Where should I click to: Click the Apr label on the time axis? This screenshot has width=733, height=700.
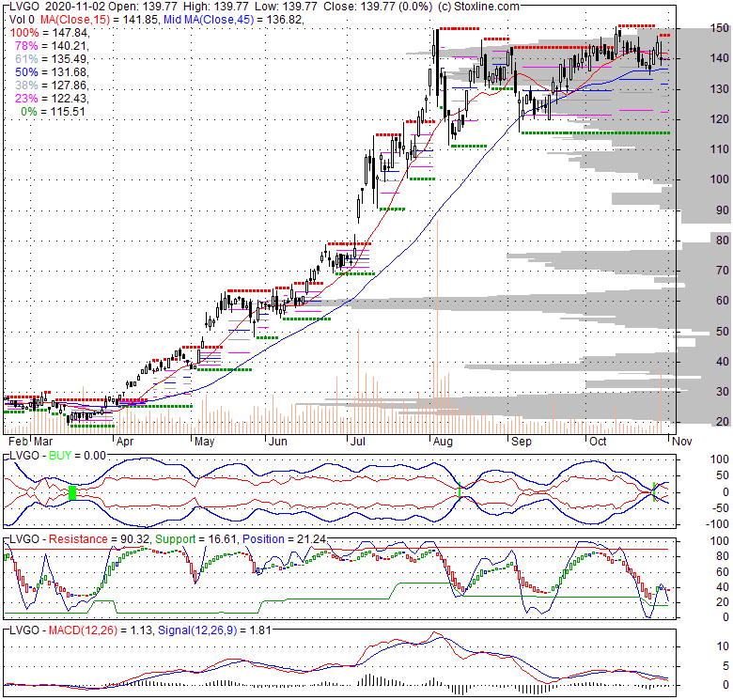coord(125,442)
